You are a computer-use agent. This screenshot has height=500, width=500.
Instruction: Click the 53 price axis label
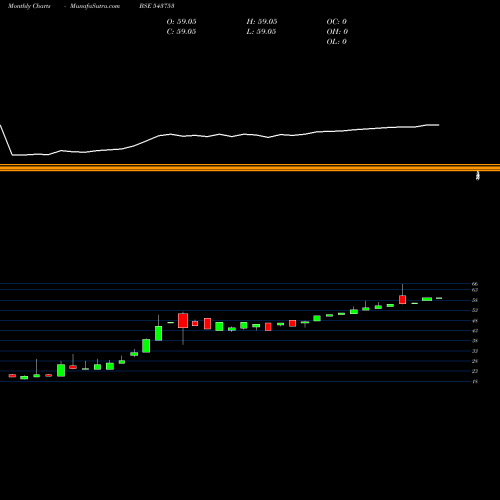[475, 310]
